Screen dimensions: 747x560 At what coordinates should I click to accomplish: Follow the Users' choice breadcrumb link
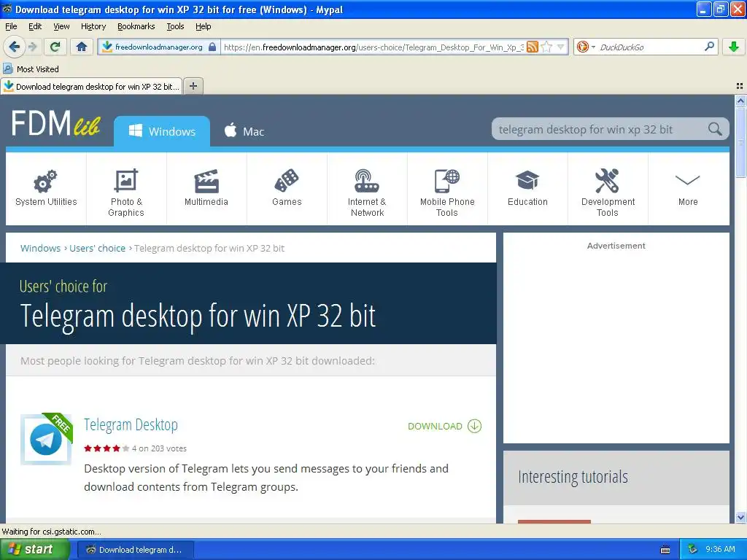click(97, 248)
